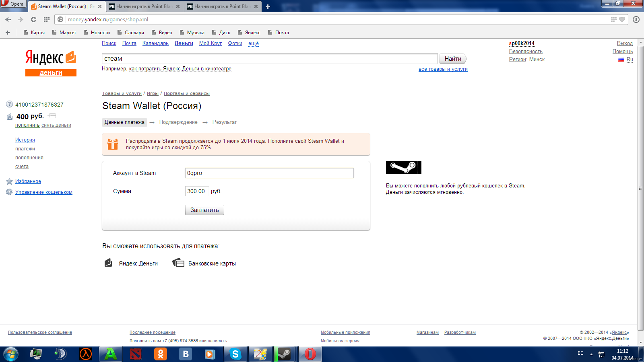Open Half-Life lambda icon in the taskbar
Viewport: 644px width, 362px height.
pyautogui.click(x=85, y=354)
